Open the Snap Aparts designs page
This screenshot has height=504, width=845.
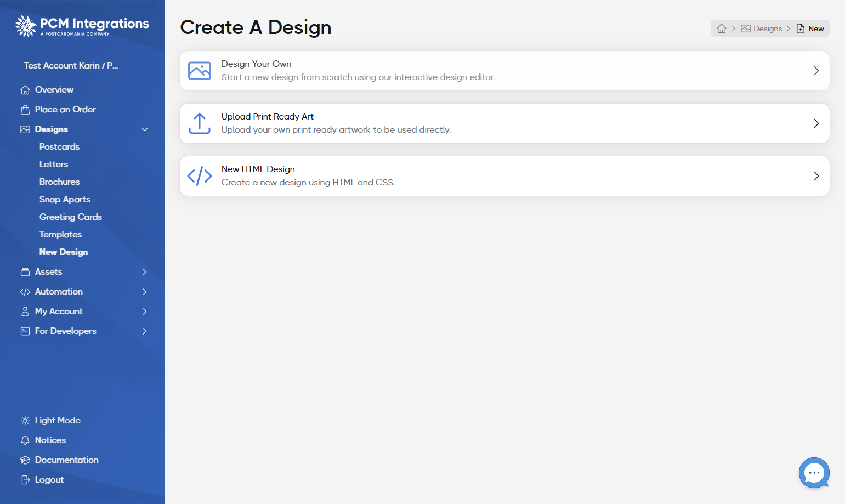click(65, 200)
